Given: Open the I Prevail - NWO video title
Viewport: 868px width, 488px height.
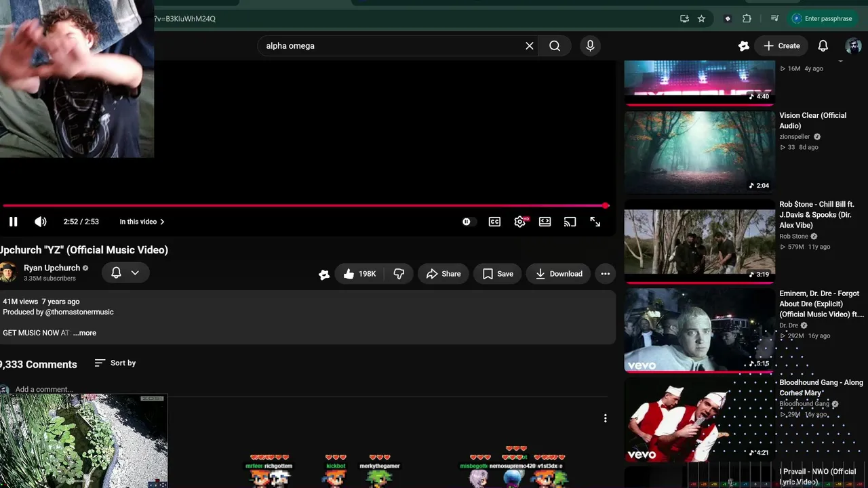Looking at the screenshot, I should click(x=818, y=476).
